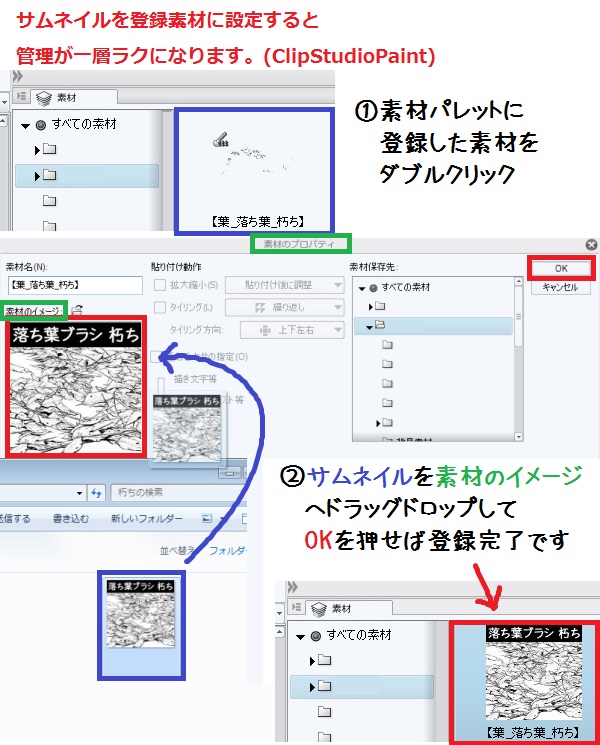Close the 素材のプロパティ dialog
The width and height of the screenshot is (600, 745).
(x=591, y=244)
